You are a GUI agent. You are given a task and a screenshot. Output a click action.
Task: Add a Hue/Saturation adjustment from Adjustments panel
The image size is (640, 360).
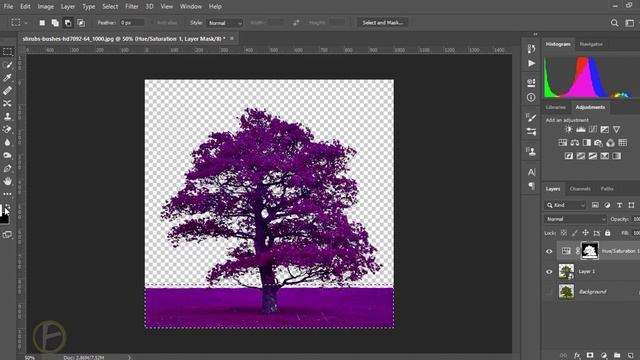(x=562, y=143)
